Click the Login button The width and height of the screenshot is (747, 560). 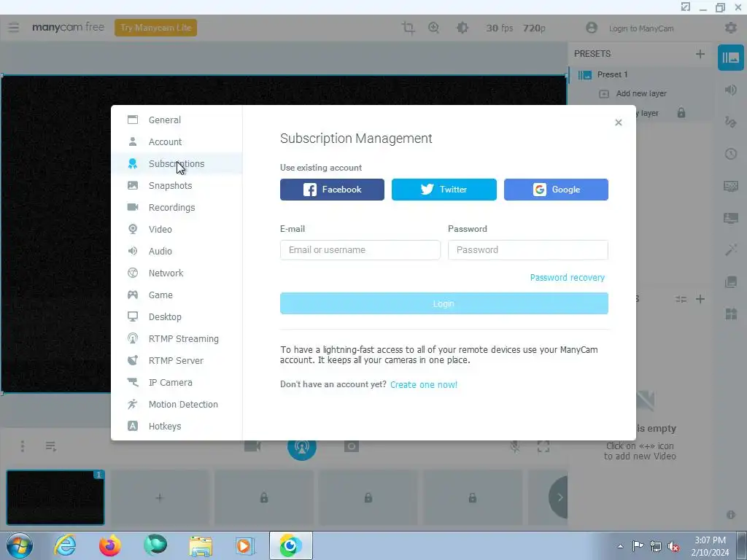click(444, 304)
